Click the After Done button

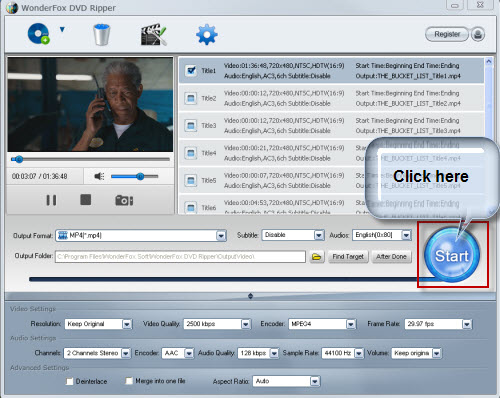(x=391, y=257)
